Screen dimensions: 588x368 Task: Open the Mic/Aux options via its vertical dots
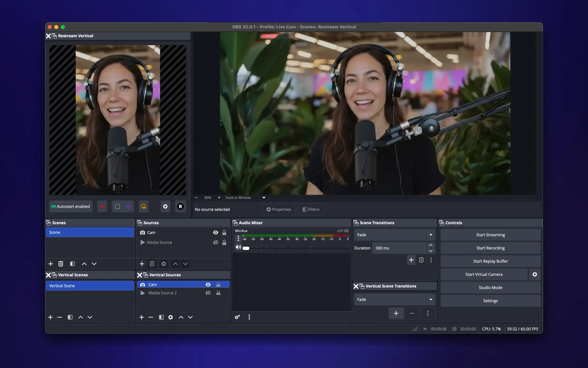238,238
